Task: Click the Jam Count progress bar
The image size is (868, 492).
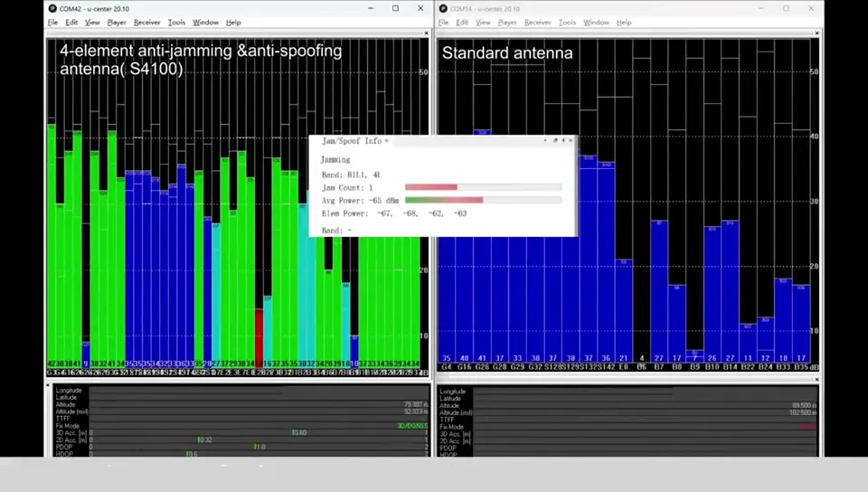Action: point(483,187)
